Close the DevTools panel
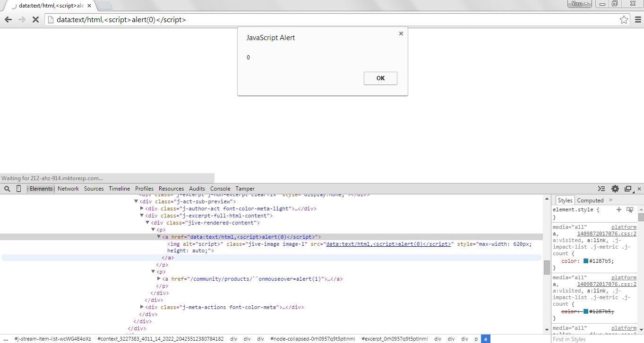 639,189
